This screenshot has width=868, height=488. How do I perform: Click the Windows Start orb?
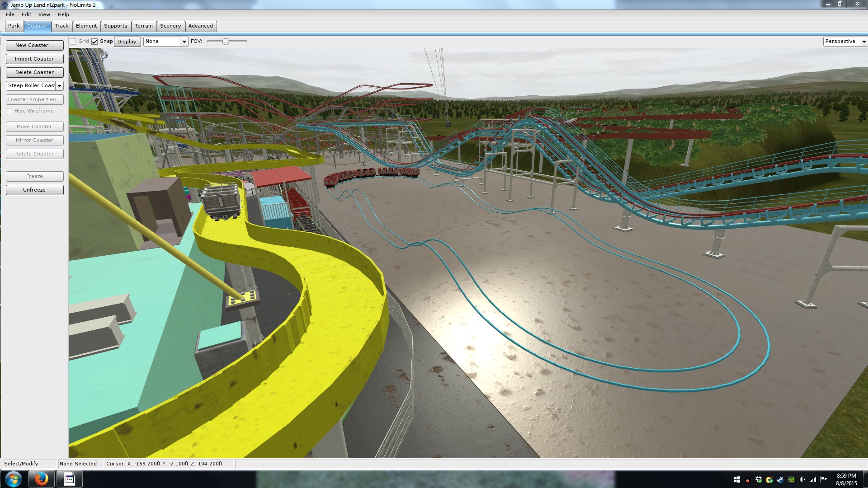[x=13, y=479]
